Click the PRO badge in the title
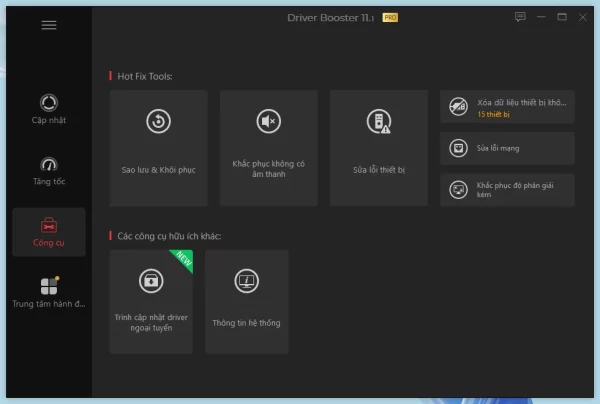The height and width of the screenshot is (404, 600). tap(390, 18)
